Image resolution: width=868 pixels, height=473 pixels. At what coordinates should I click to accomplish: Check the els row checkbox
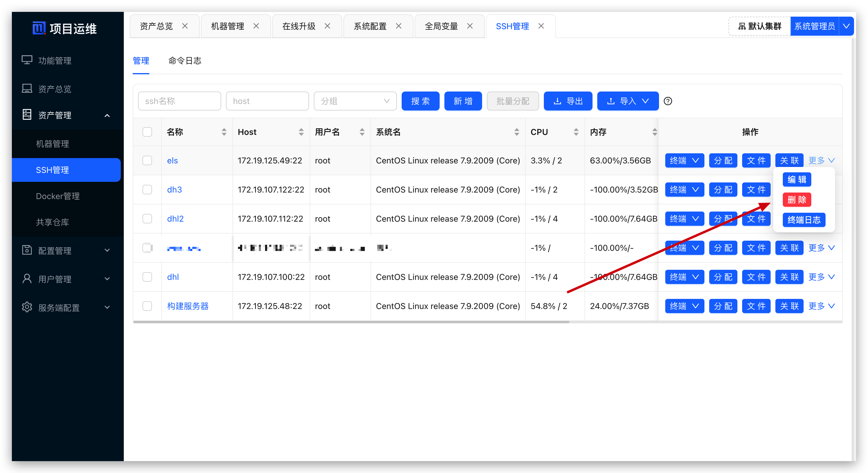point(147,160)
